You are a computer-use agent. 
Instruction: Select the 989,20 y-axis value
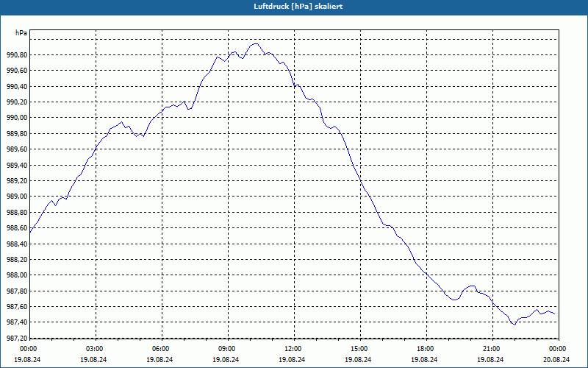[17, 181]
